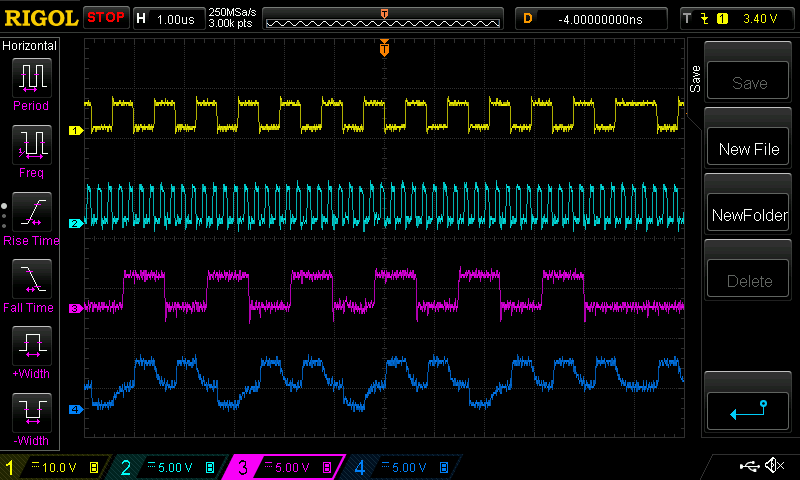Click the RIGOL logo
The image size is (800, 480).
[x=41, y=18]
